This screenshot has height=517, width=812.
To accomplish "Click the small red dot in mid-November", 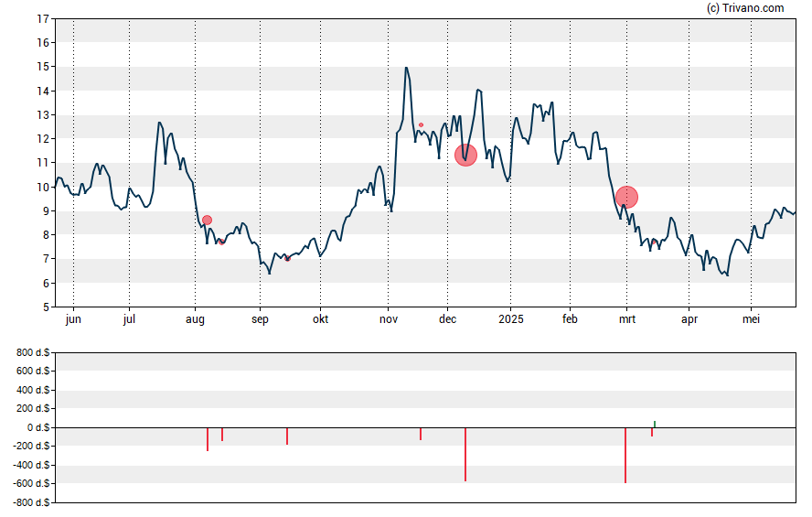I will (421, 124).
